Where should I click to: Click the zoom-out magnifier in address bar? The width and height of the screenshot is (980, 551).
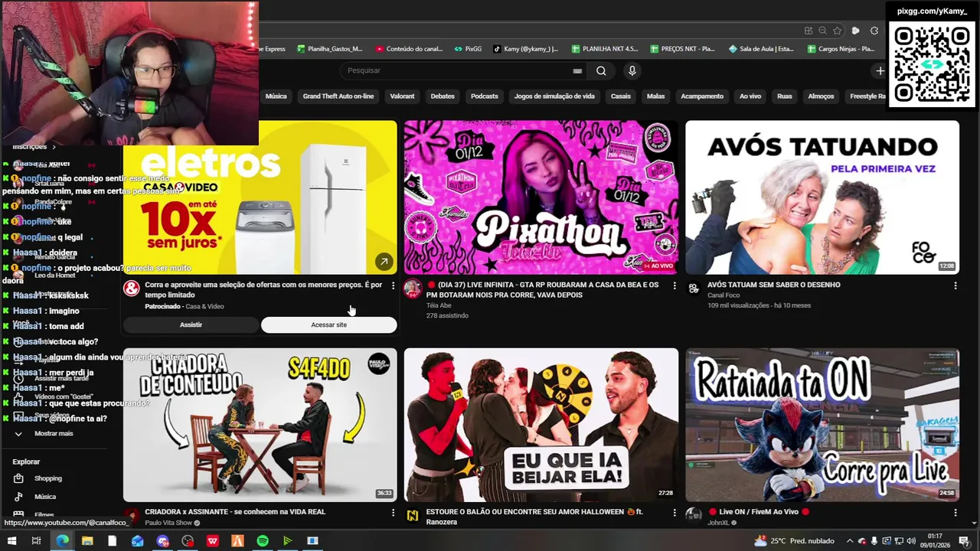click(x=822, y=31)
